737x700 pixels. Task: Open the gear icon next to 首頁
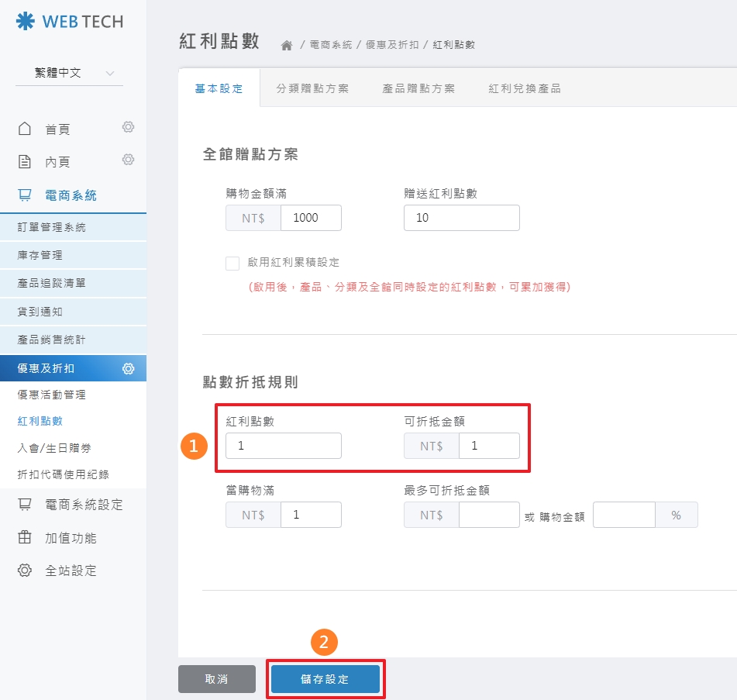(128, 128)
